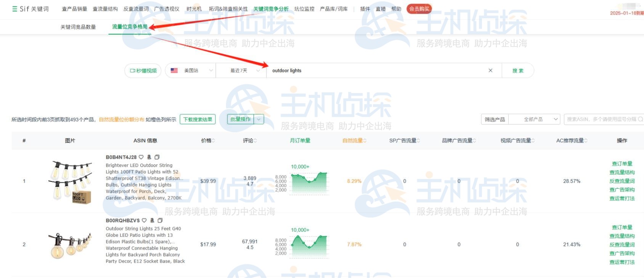Click 查流量结构 for B00RQHBZVS
Screen dimensions: 644x278
pos(622,236)
